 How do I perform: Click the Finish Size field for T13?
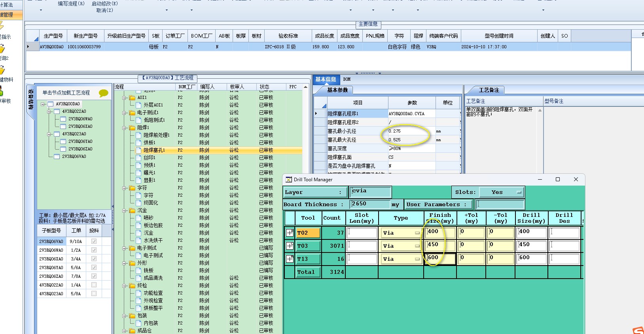pyautogui.click(x=440, y=259)
